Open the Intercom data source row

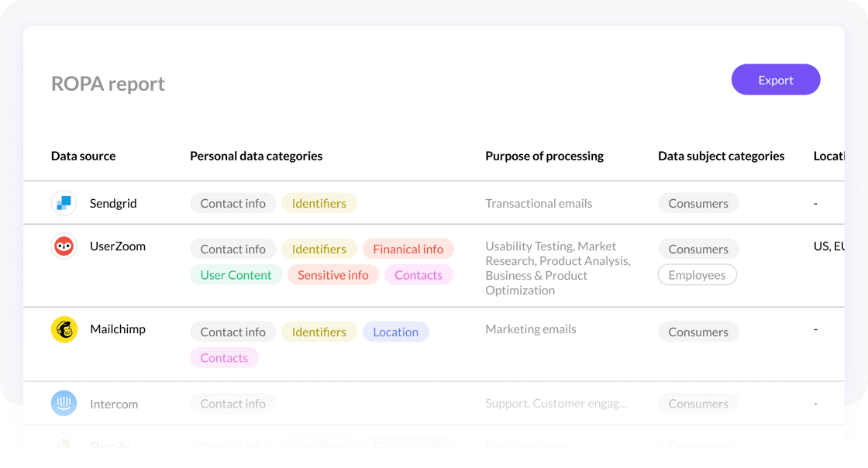[x=433, y=403]
